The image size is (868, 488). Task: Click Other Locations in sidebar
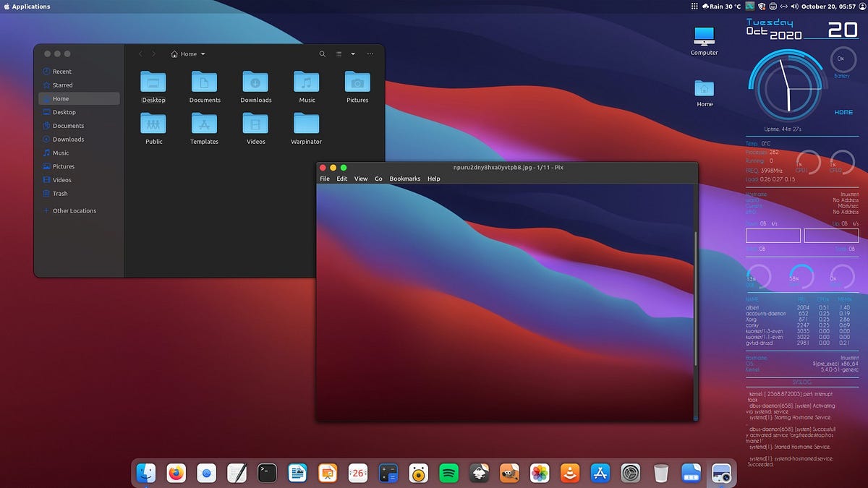pyautogui.click(x=75, y=210)
